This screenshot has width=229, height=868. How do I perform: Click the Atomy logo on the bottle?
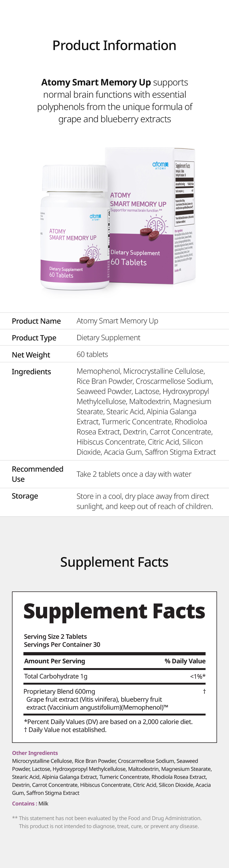click(95, 217)
